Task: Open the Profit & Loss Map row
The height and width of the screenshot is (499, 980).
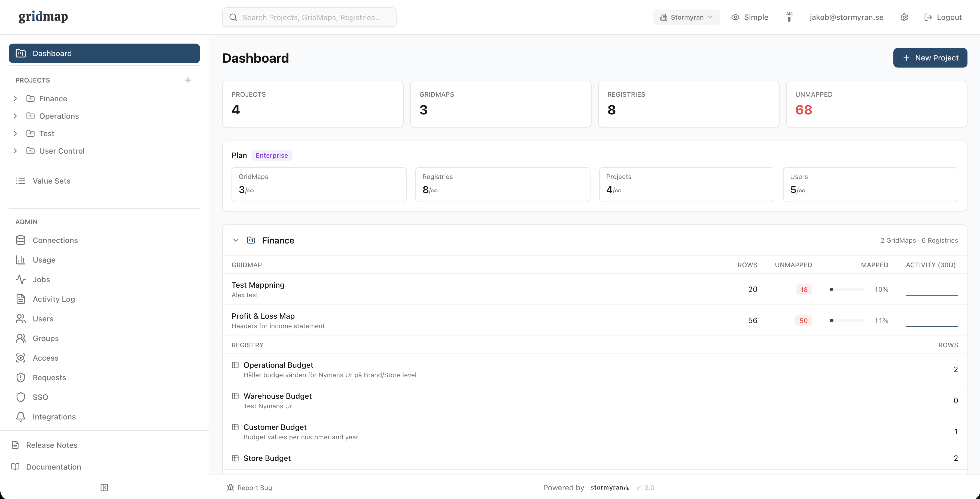Action: (x=595, y=320)
